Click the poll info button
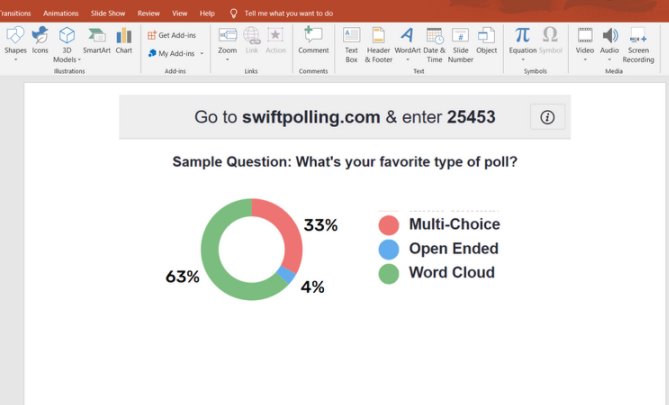The width and height of the screenshot is (669, 405). click(x=547, y=117)
